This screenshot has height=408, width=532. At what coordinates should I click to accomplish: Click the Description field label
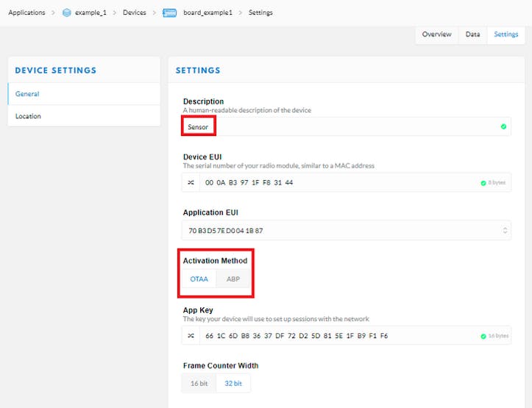203,101
